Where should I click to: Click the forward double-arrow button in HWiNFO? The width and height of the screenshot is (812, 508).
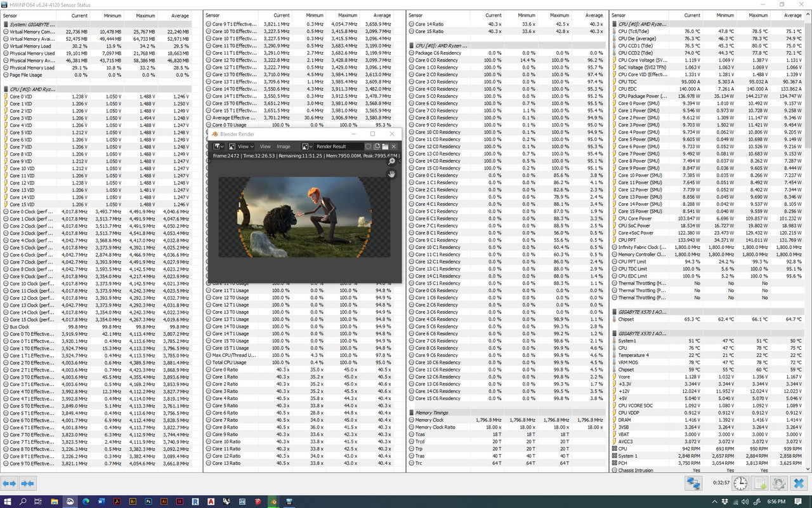(x=27, y=483)
